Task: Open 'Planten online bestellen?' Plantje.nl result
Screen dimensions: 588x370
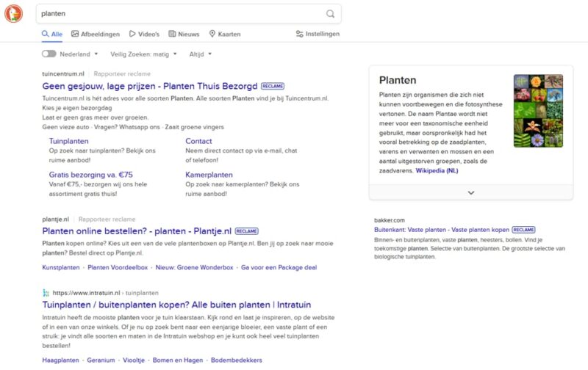Action: 137,231
